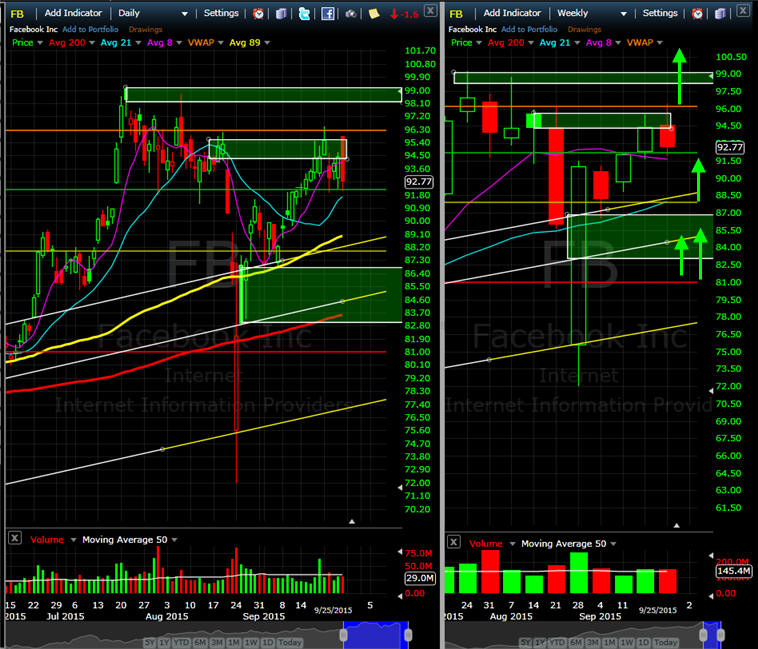This screenshot has height=649, width=758.
Task: Click the 92.77 price label in Weekly chart
Action: [729, 147]
